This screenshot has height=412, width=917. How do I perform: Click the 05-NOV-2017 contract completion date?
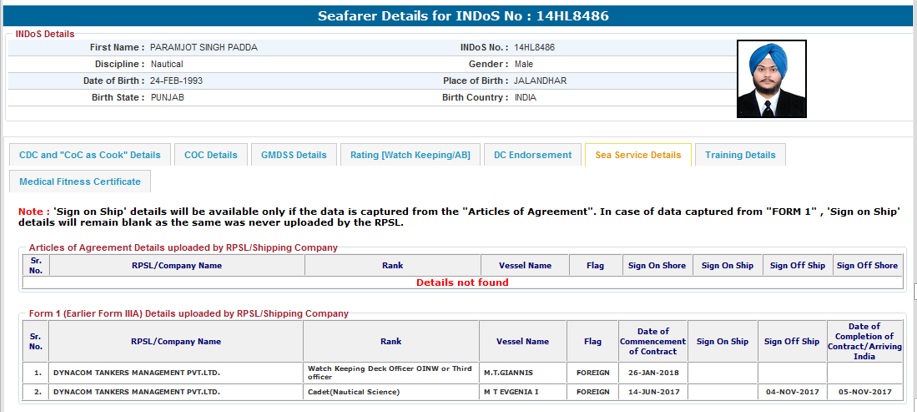(864, 392)
